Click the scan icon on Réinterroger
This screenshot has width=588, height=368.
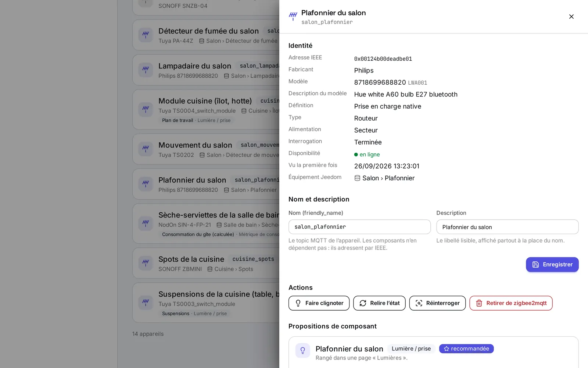point(419,303)
